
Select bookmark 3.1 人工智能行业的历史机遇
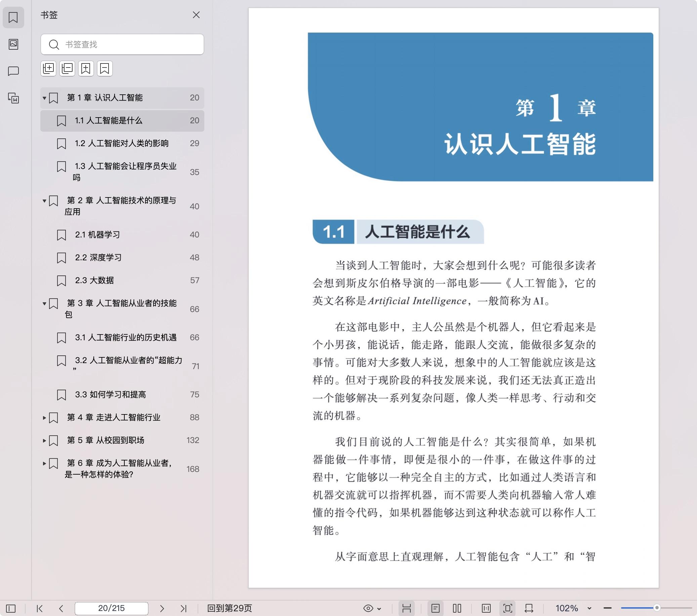click(122, 338)
